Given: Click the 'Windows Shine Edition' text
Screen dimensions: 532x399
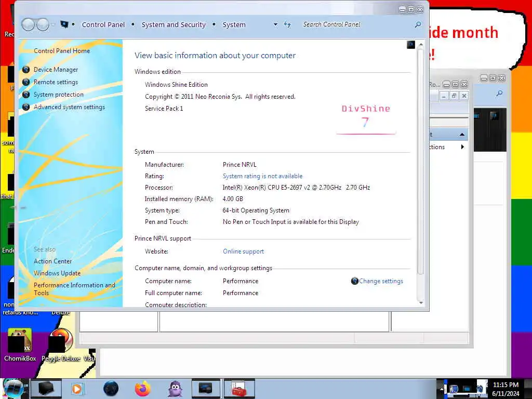Looking at the screenshot, I should (x=176, y=85).
